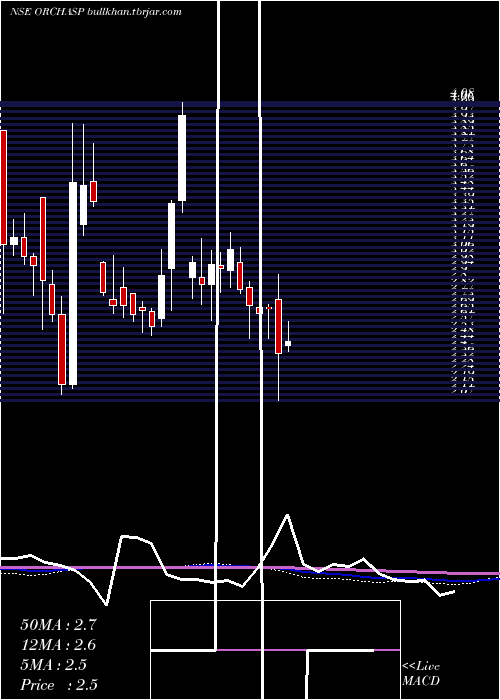500x700 pixels.
Task: Click the 50MA : 2.7 label
Action: [58, 625]
